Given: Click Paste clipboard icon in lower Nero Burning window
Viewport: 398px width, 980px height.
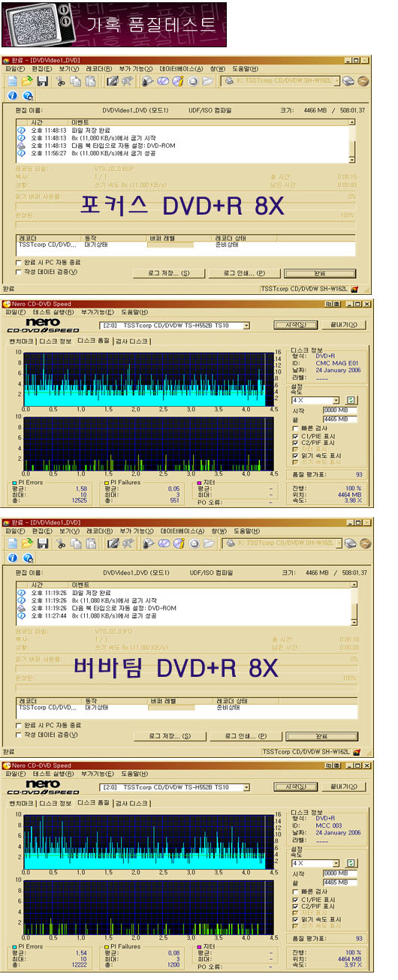Looking at the screenshot, I should (x=90, y=543).
